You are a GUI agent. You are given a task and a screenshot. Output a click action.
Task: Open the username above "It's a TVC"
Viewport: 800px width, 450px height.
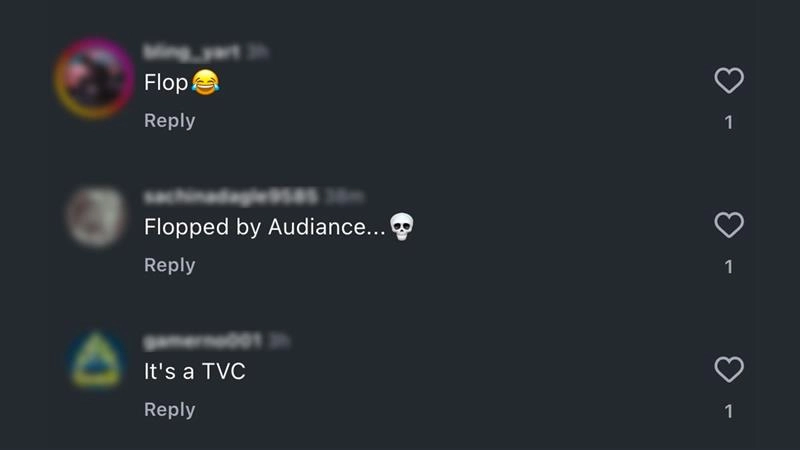(x=203, y=341)
